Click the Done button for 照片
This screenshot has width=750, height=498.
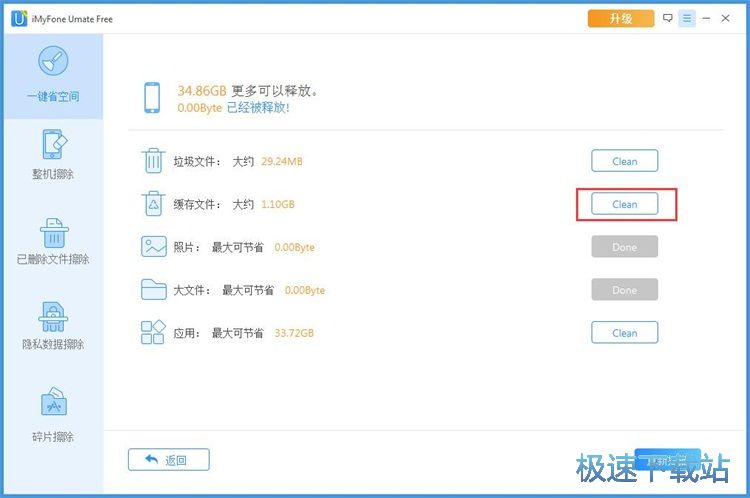pyautogui.click(x=624, y=247)
